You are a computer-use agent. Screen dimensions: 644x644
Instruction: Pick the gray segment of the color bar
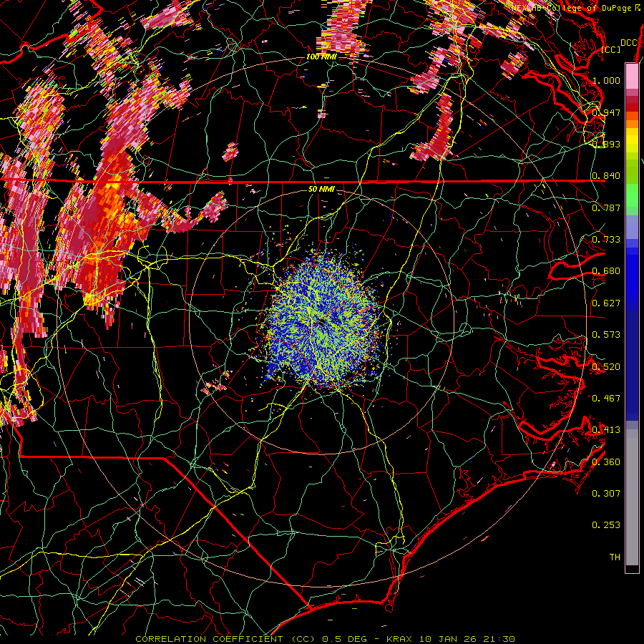click(x=632, y=497)
